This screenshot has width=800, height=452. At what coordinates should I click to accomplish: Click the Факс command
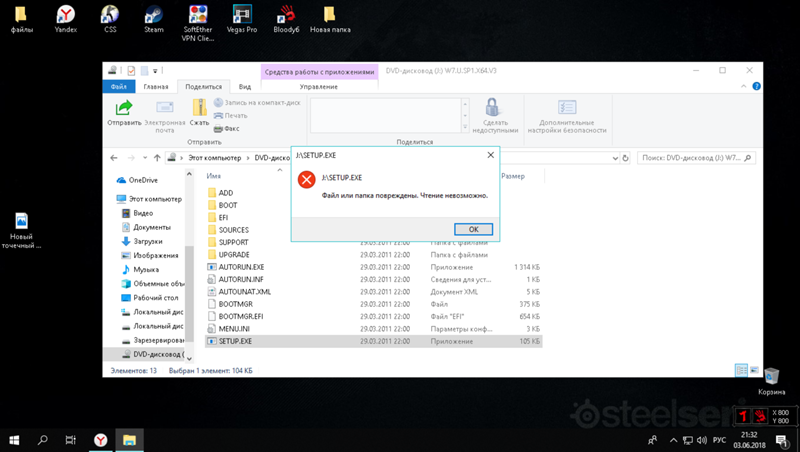click(227, 129)
